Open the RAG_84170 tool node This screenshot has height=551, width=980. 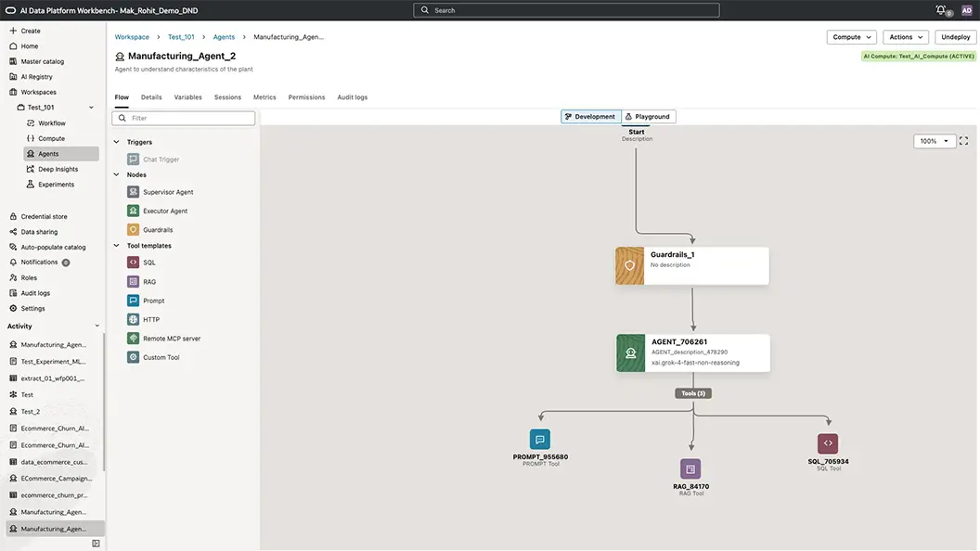[690, 468]
